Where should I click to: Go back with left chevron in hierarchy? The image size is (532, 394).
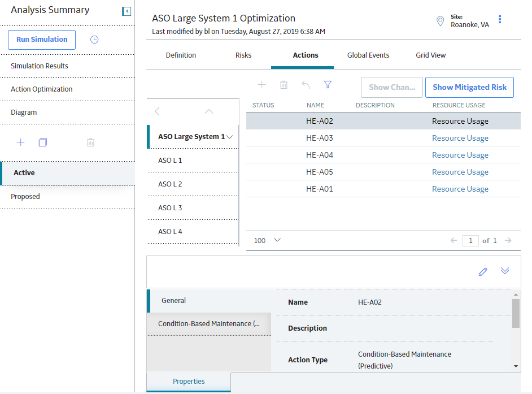tap(157, 111)
